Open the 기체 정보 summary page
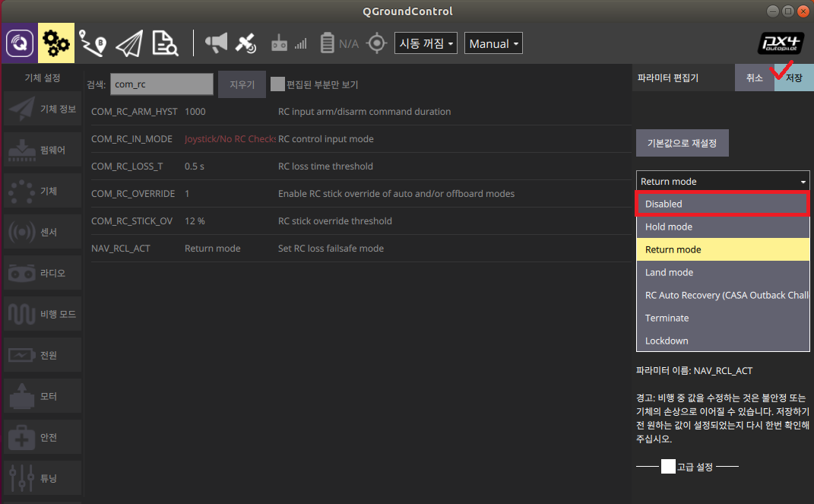 tap(43, 109)
